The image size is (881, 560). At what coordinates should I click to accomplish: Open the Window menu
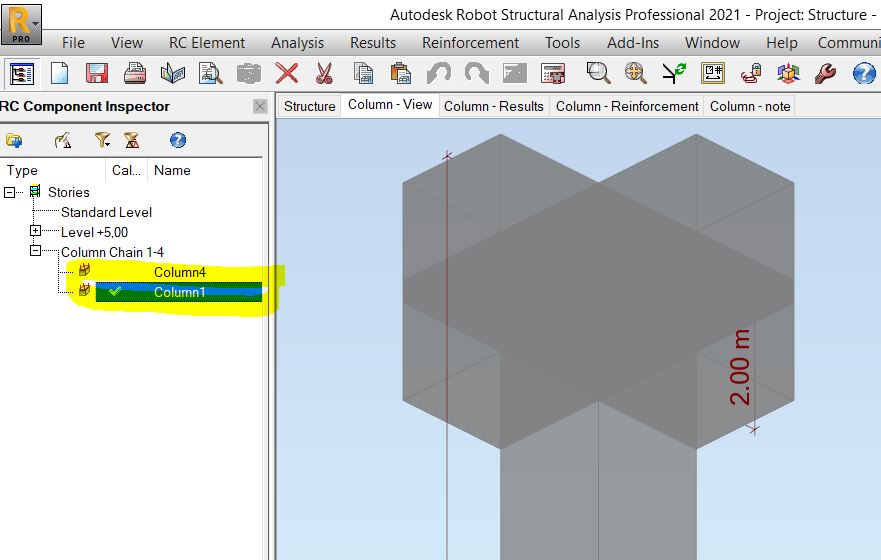(712, 43)
